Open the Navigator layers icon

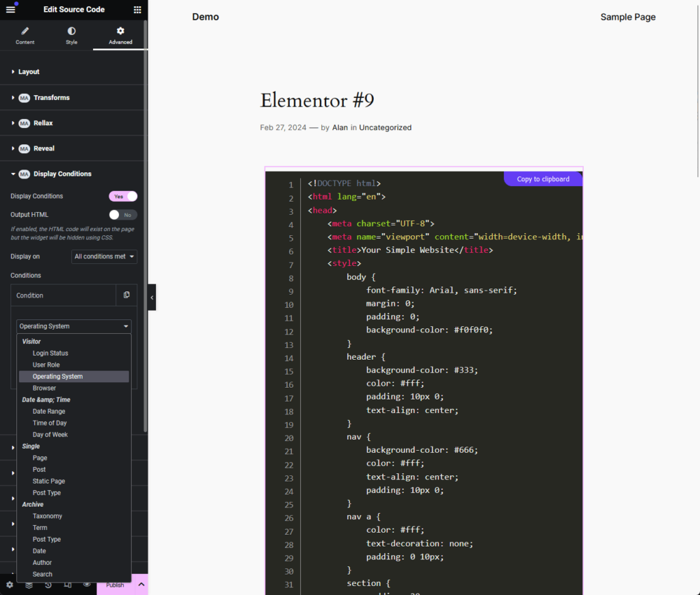[x=29, y=585]
